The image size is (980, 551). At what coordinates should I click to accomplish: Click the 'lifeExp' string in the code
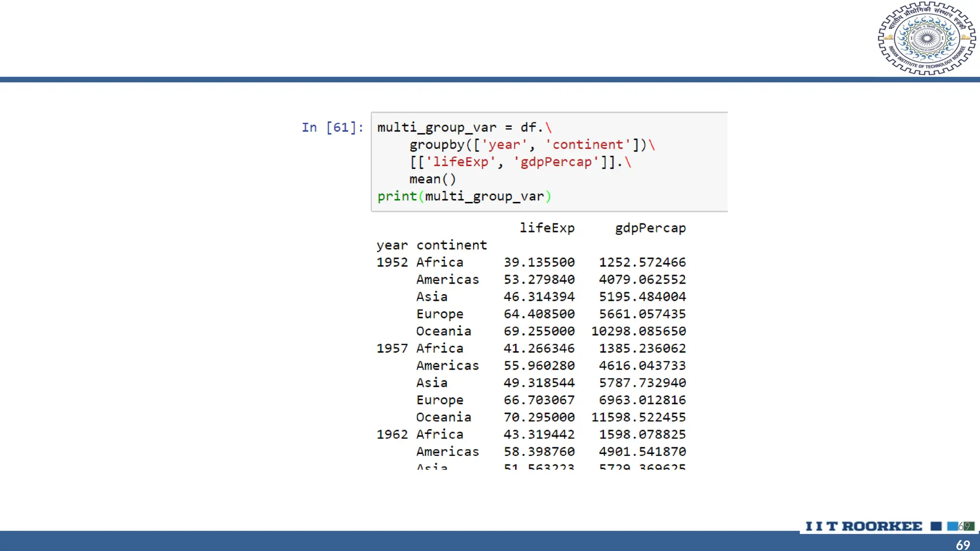coord(461,162)
